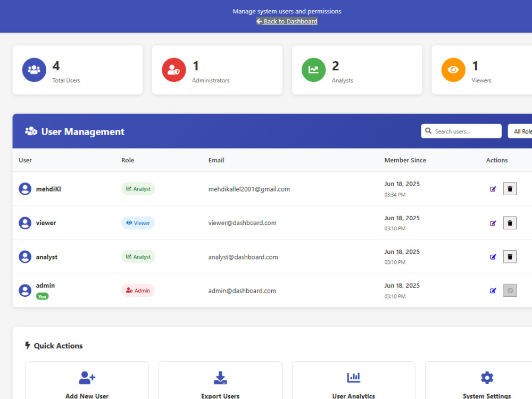The width and height of the screenshot is (532, 399).
Task: Click the Analysts label
Action: [342, 80]
